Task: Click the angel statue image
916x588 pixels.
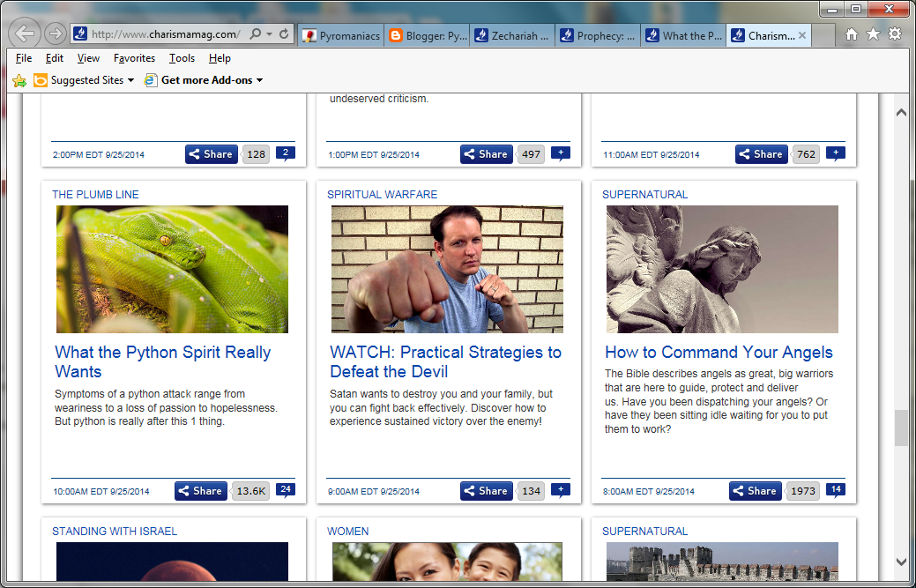Action: click(722, 269)
